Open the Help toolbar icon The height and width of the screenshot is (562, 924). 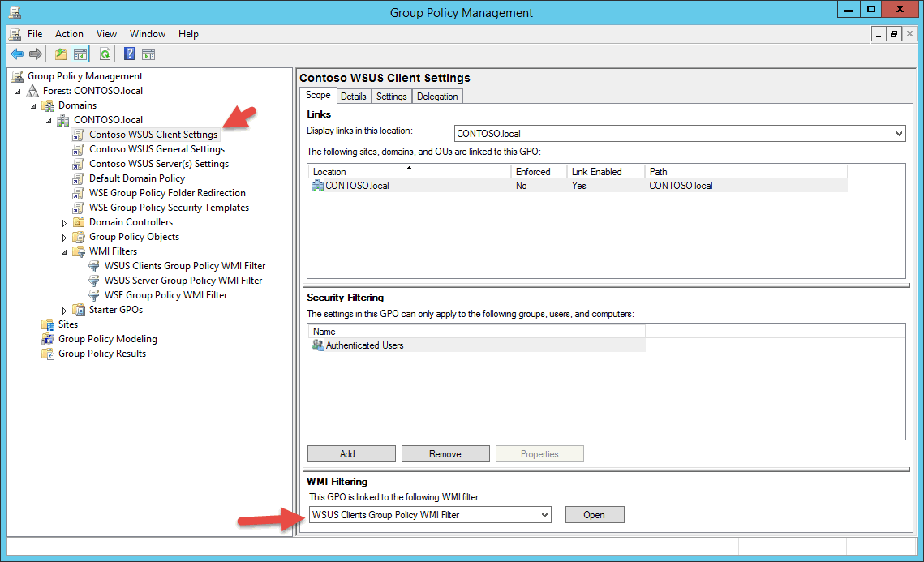coord(129,54)
